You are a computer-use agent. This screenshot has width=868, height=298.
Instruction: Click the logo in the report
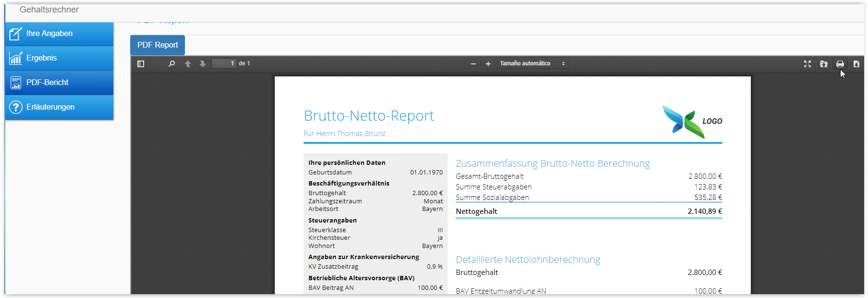(x=692, y=122)
